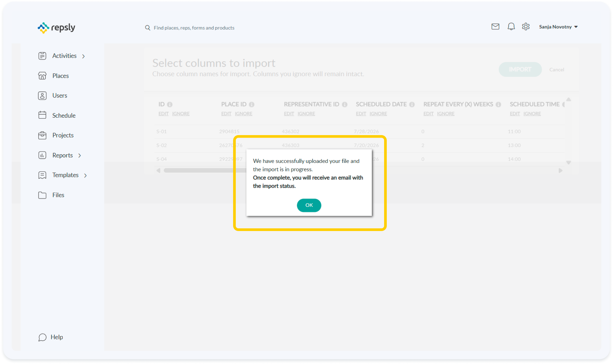This screenshot has height=364, width=613.
Task: Confirm the upload dialog with OK
Action: [x=309, y=205]
